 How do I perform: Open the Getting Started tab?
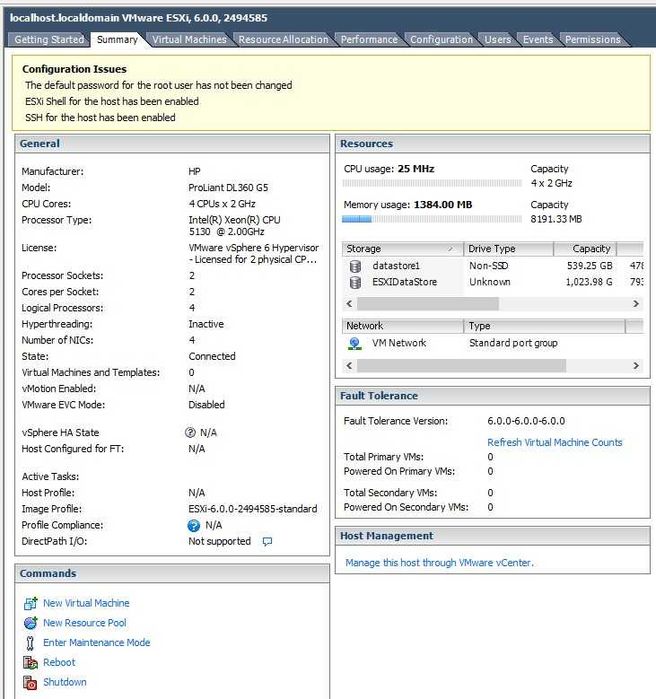coord(49,40)
